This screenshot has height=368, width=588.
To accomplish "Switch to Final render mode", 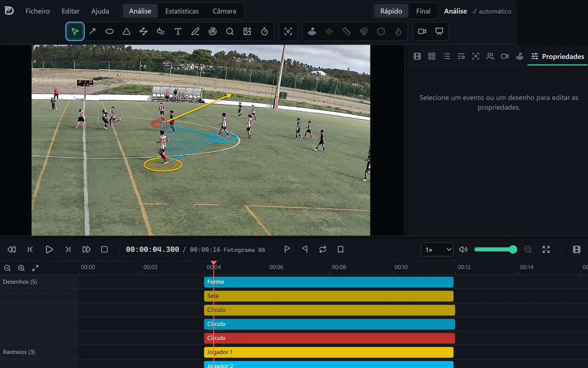I will (423, 11).
